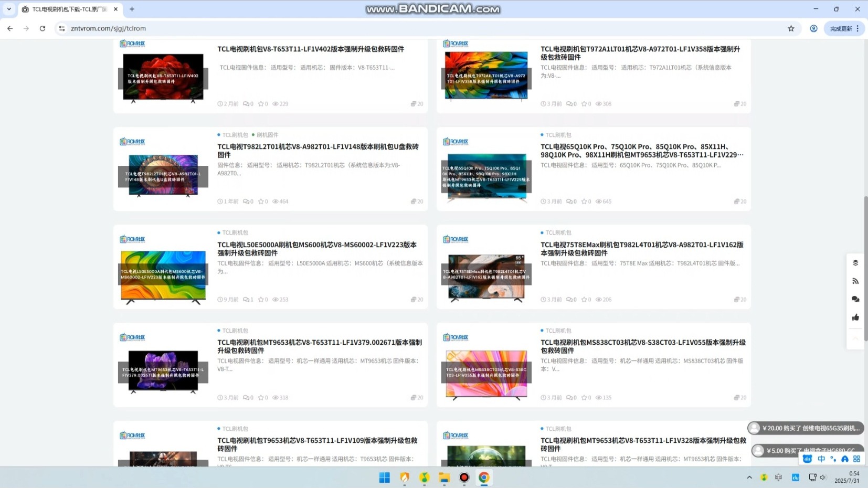Open MT9653机芯V8-T653T11-LF1V328 article title

[x=643, y=444]
